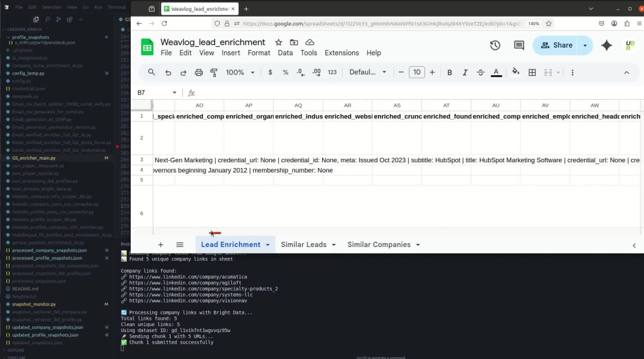
Task: Star the Weavlog_lead_enrichment document
Action: pyautogui.click(x=278, y=42)
